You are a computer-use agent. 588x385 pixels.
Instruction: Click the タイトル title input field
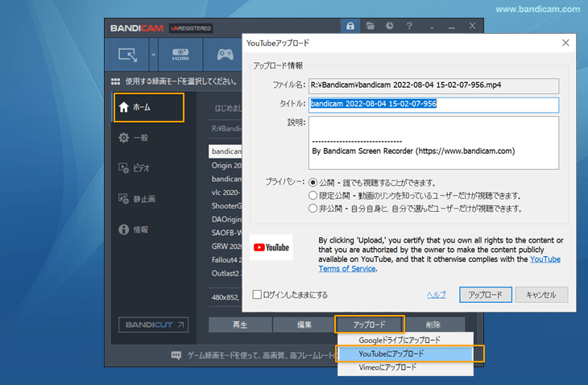433,105
